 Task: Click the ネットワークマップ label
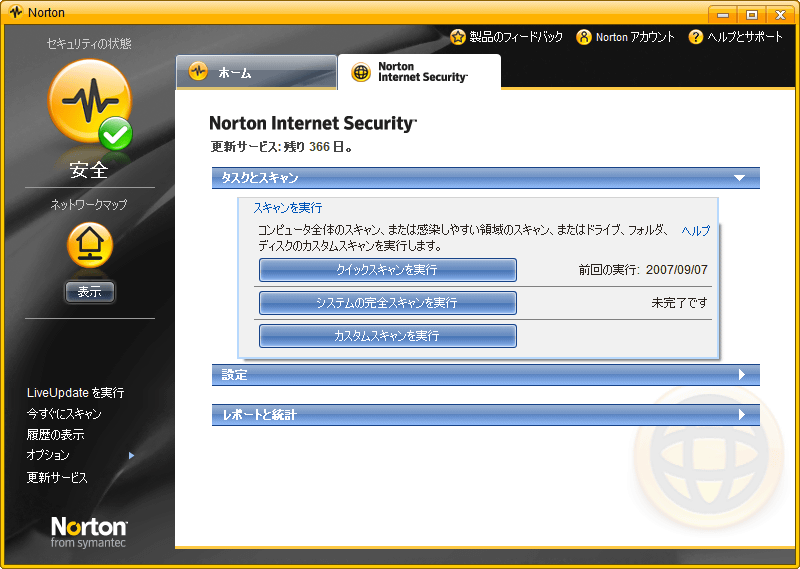pyautogui.click(x=89, y=205)
